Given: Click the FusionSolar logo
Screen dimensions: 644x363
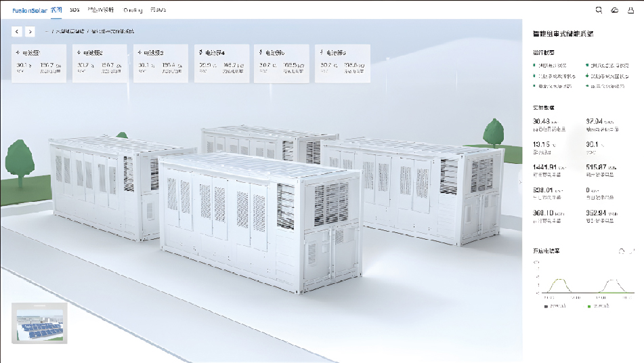Looking at the screenshot, I should pos(29,10).
